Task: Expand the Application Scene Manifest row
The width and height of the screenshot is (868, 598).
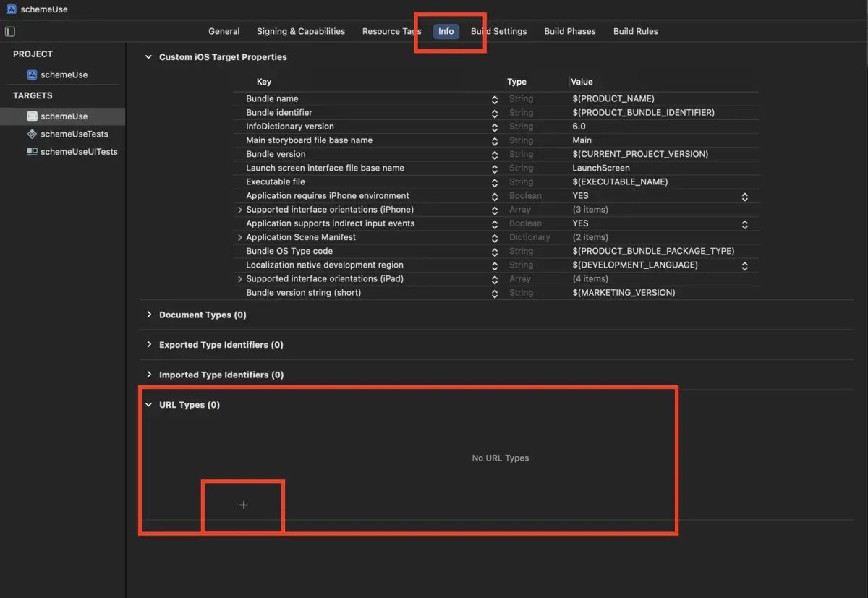Action: 240,238
